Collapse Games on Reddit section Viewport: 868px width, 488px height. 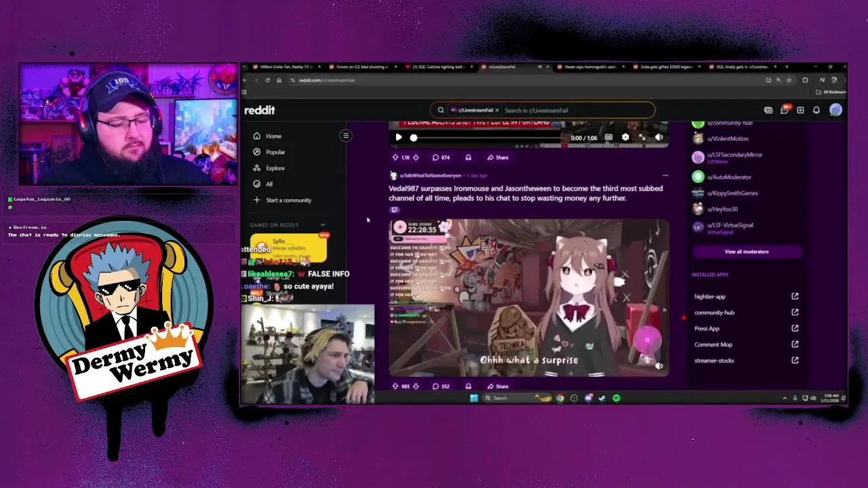point(323,225)
